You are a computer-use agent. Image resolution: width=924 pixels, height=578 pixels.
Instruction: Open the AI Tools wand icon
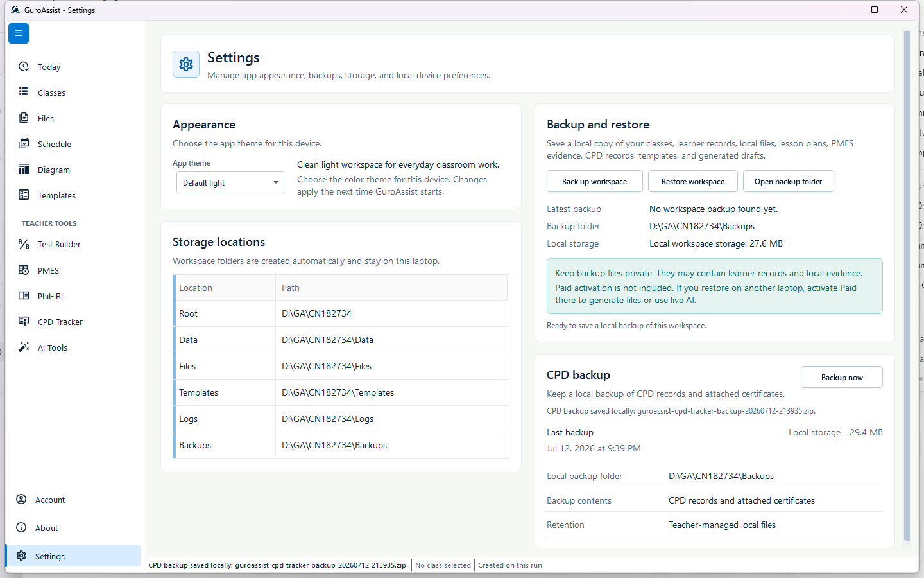click(24, 347)
